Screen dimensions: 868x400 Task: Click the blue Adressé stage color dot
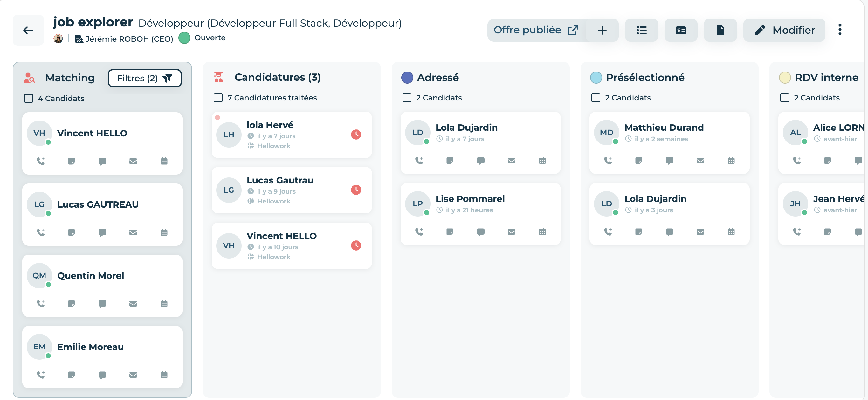click(407, 78)
